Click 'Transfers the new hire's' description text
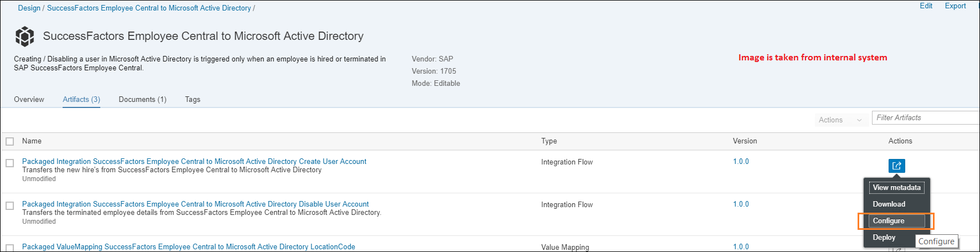 click(x=172, y=170)
